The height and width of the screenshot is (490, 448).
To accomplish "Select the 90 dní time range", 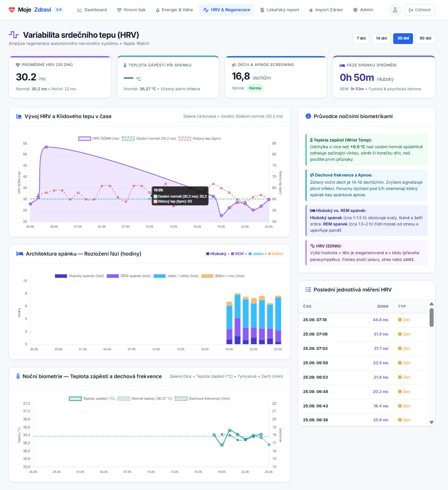I will (x=425, y=39).
